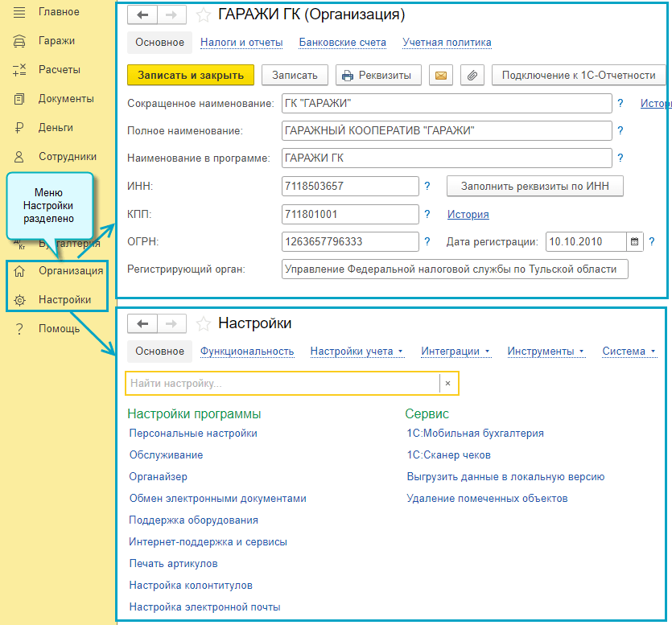Add Настройки page to favorites with star
This screenshot has width=672, height=625.
point(204,323)
